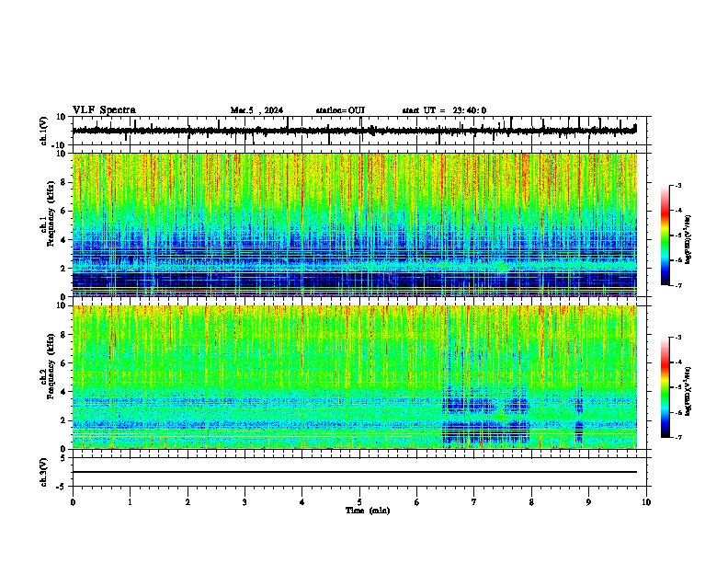Click the time axis tick label "4"

(302, 502)
